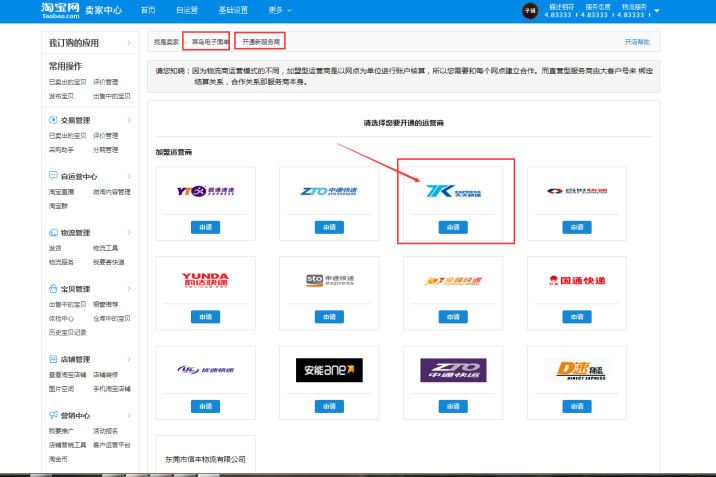Expand the store rating dropdown arrow
The width and height of the screenshot is (716, 477).
point(656,11)
